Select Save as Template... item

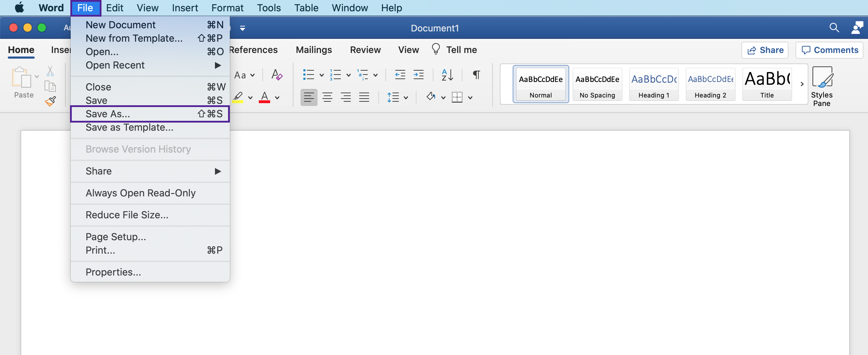coord(150,127)
